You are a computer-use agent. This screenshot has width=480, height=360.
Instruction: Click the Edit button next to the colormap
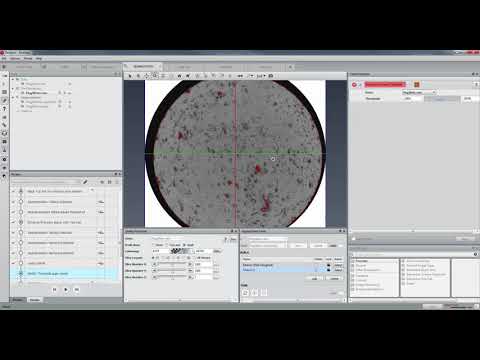[x=217, y=251]
